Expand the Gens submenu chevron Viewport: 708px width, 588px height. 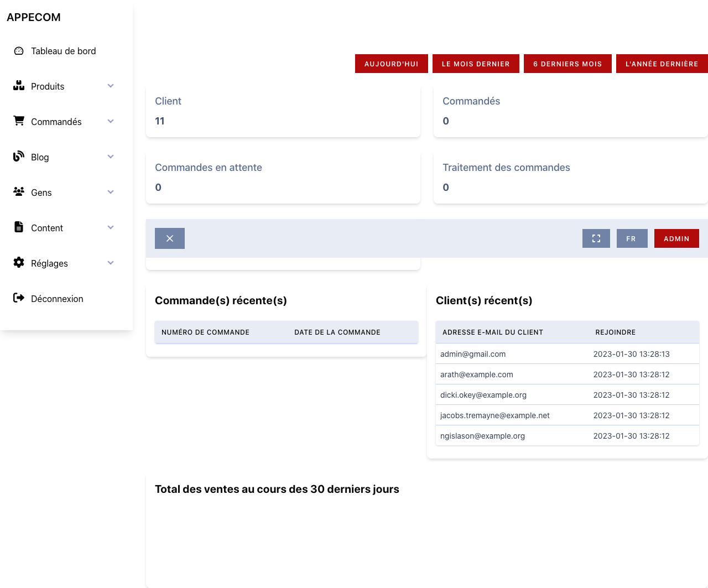111,192
